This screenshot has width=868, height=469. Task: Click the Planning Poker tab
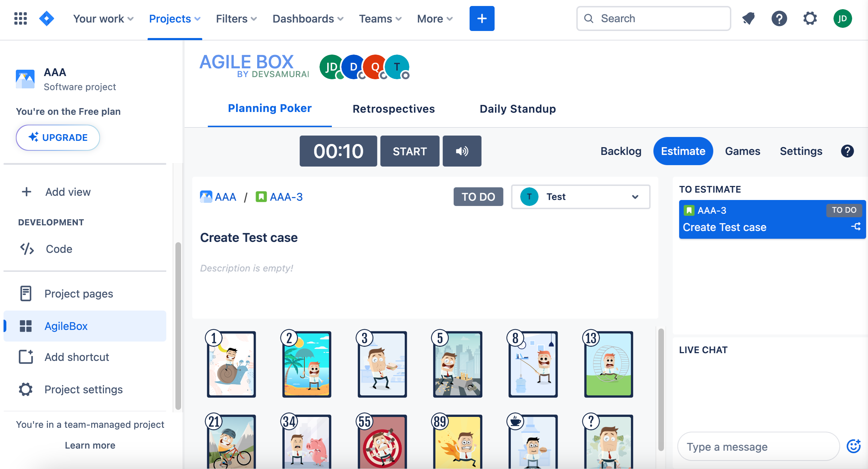click(x=270, y=108)
